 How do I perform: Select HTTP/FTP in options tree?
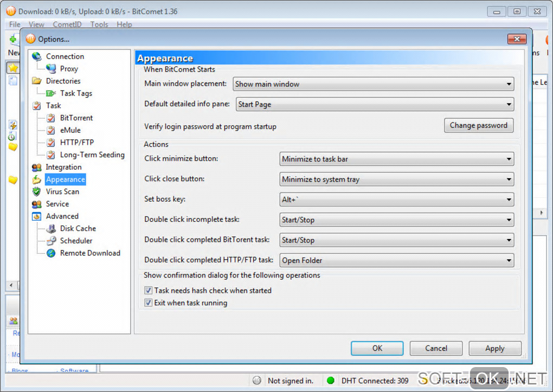(77, 143)
